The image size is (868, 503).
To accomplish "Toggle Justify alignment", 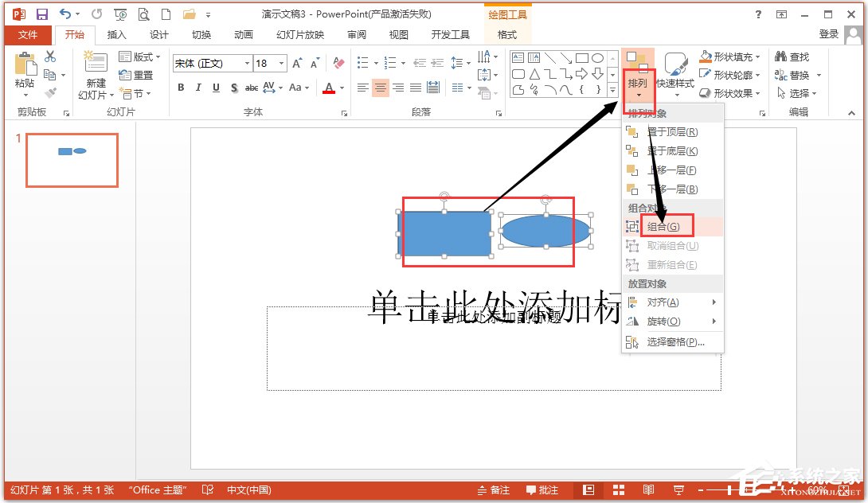I will pyautogui.click(x=416, y=88).
